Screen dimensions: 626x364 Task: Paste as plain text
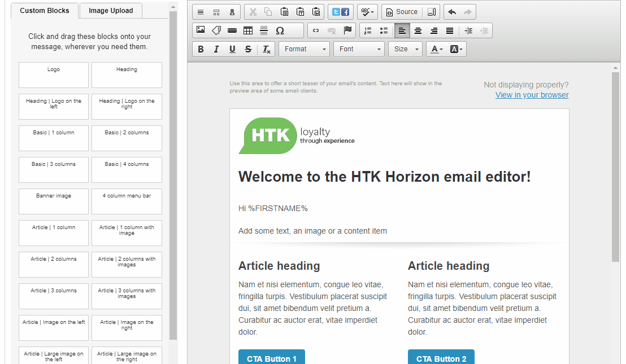[x=301, y=12]
